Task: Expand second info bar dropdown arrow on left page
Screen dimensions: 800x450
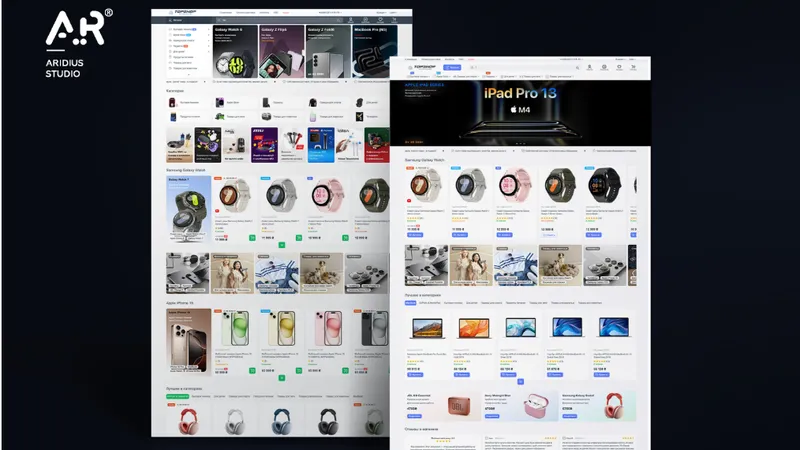Action: coord(274,82)
